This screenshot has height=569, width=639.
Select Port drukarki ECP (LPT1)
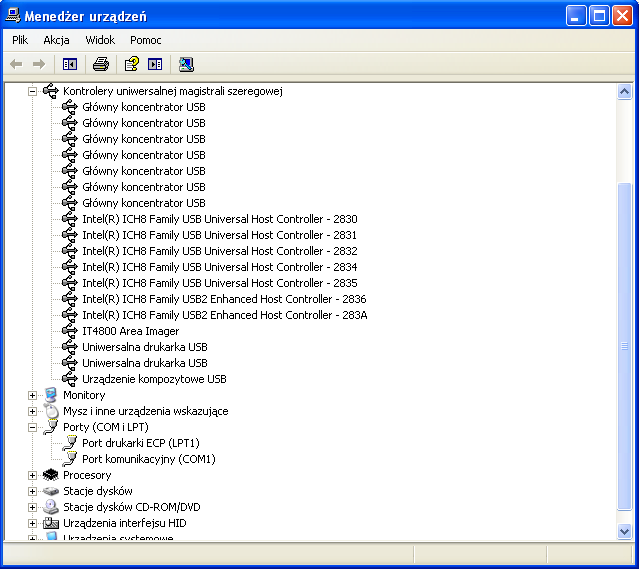(x=141, y=443)
